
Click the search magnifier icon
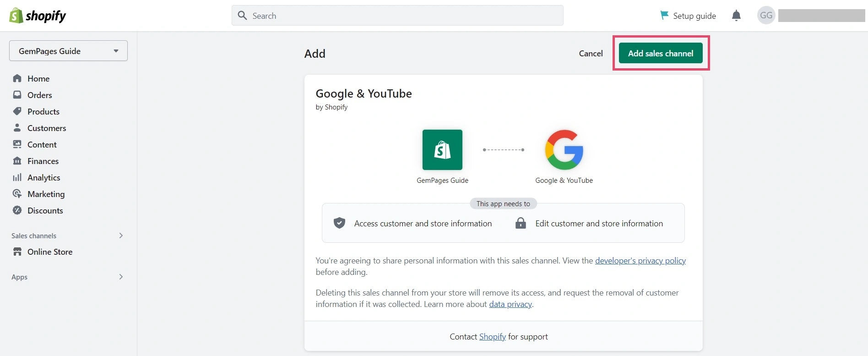point(242,16)
